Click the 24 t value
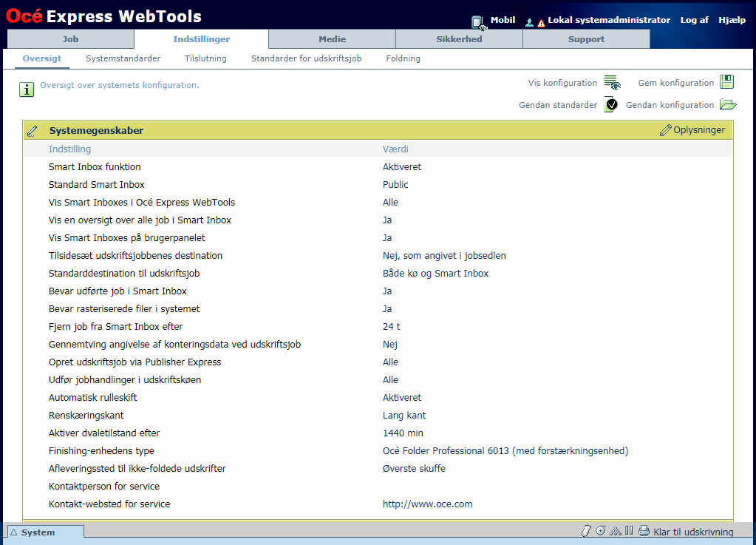This screenshot has width=756, height=545. (x=392, y=327)
